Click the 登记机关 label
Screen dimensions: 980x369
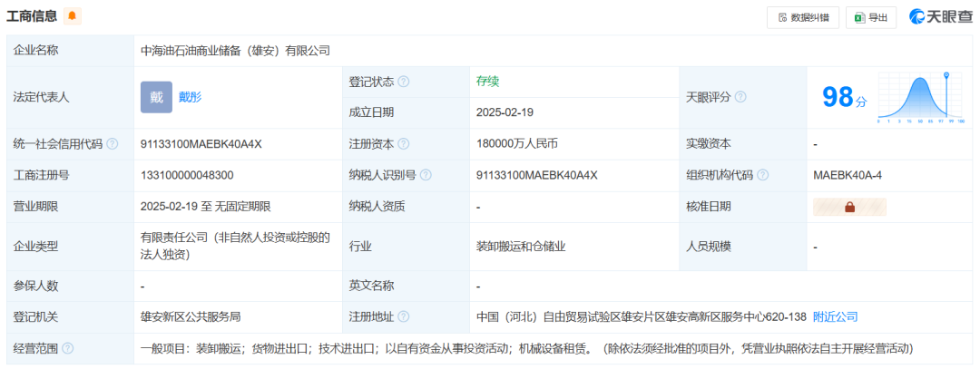click(x=35, y=317)
